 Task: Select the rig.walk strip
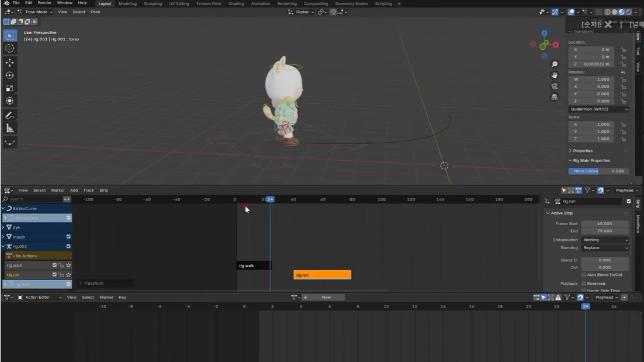[254, 266]
